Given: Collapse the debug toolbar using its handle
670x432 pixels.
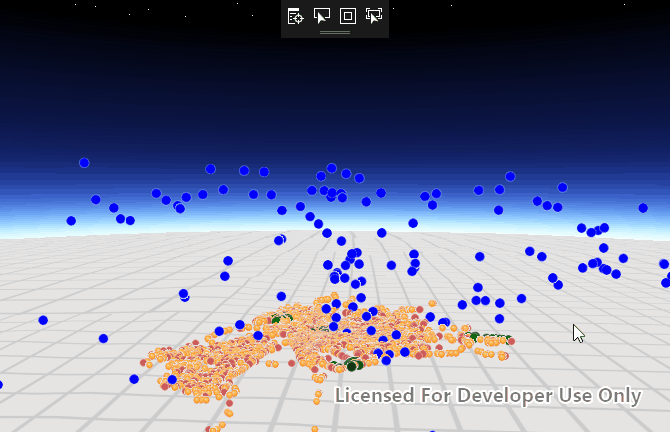Looking at the screenshot, I should pos(335,32).
